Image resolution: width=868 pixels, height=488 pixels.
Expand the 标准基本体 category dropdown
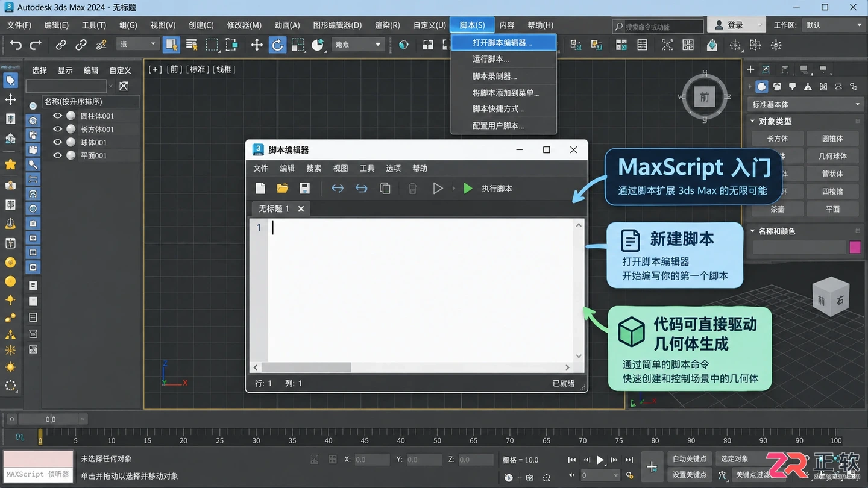pos(806,104)
